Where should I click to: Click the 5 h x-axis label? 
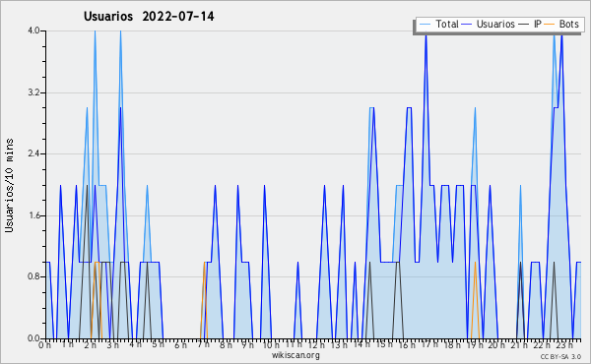coord(158,344)
